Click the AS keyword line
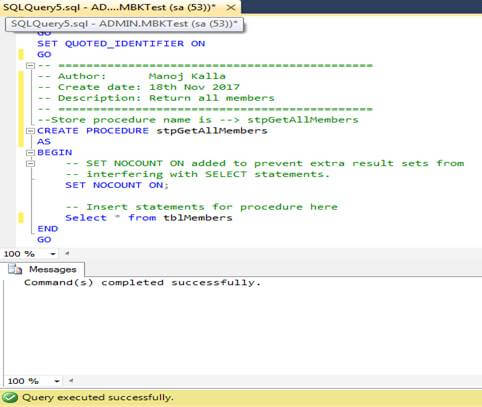The image size is (482, 407). click(44, 142)
